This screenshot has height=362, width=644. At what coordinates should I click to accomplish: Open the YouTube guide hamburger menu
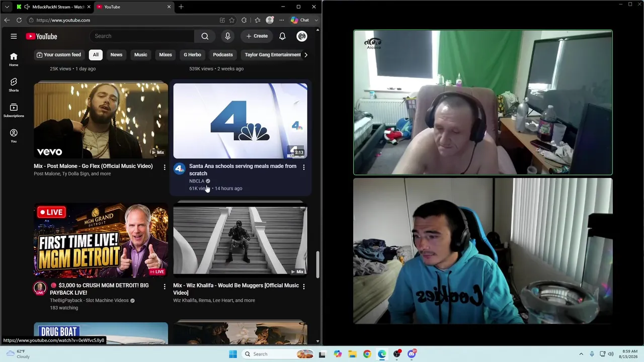click(x=14, y=36)
